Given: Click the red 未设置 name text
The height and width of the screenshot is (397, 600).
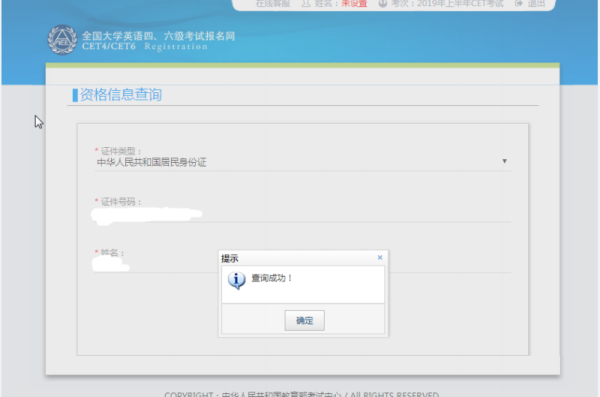Looking at the screenshot, I should tap(354, 4).
